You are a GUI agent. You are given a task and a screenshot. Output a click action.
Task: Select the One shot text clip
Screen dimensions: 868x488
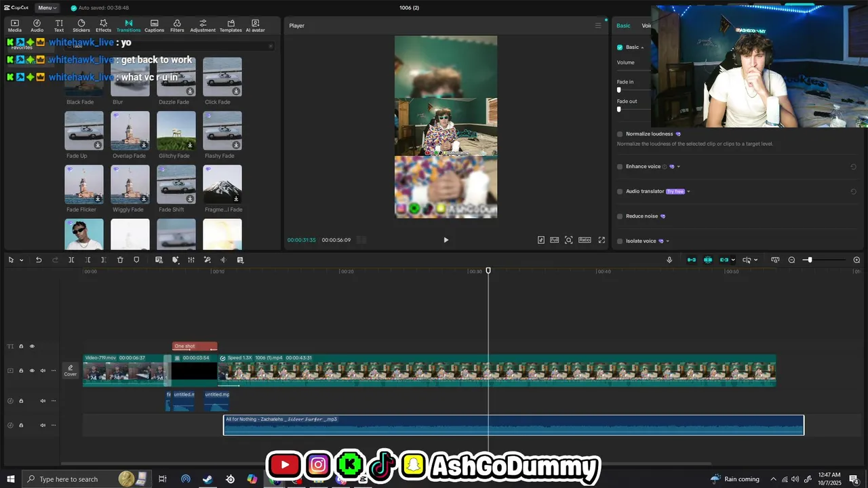(x=195, y=346)
